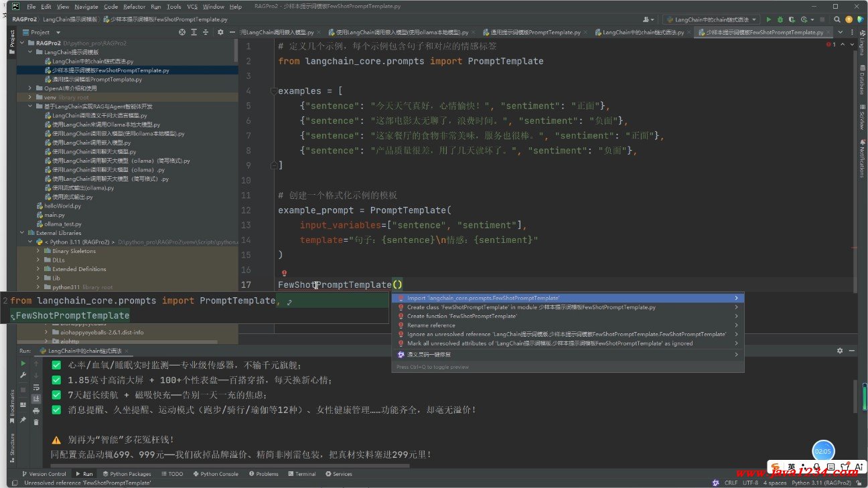868x488 pixels.
Task: Toggle soft-wrap in Run console
Action: [36, 387]
